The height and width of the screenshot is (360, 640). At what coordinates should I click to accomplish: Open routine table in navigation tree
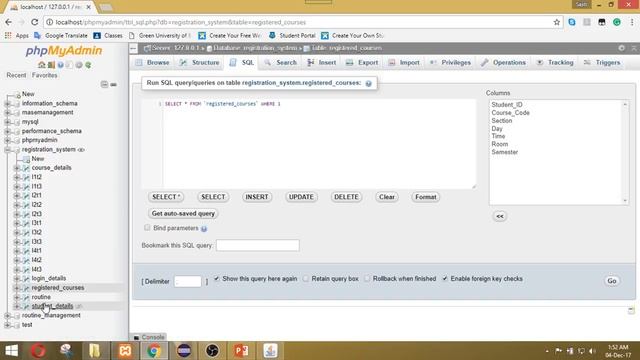41,297
